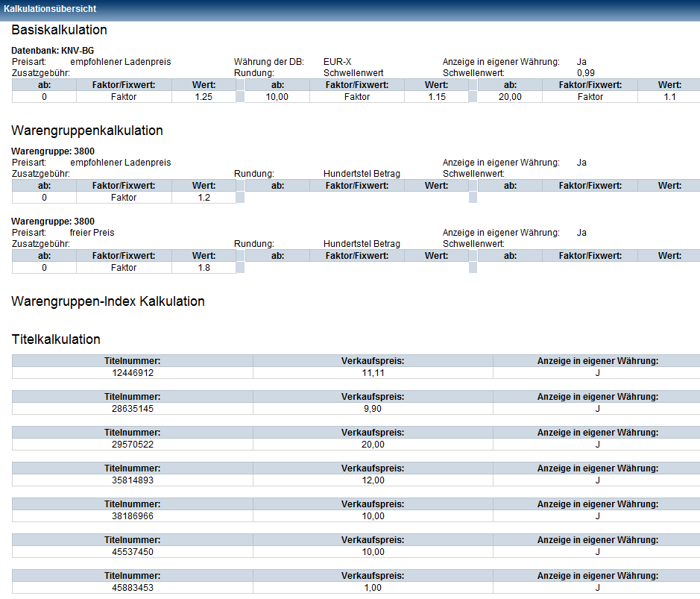This screenshot has width=700, height=599.
Task: Select the factor value 1.1 cell
Action: pos(669,97)
